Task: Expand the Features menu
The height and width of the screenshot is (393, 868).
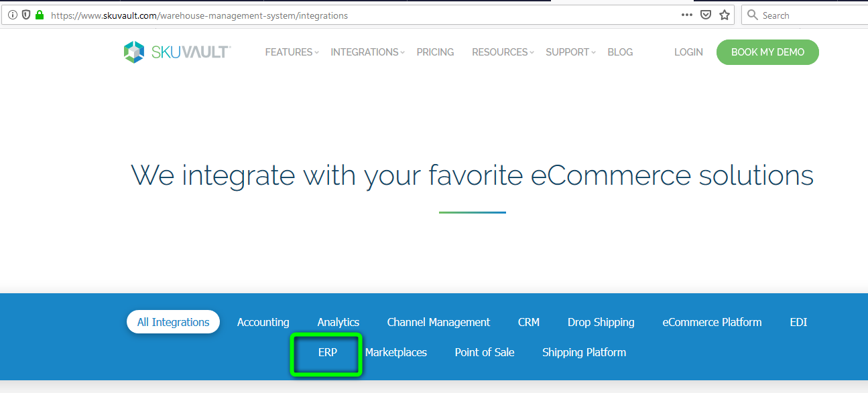Action: 292,52
